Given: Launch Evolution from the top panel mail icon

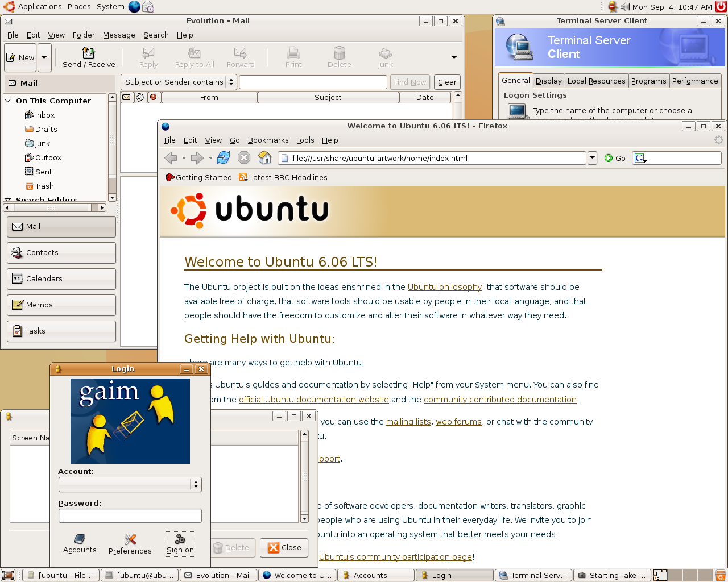Looking at the screenshot, I should [148, 7].
